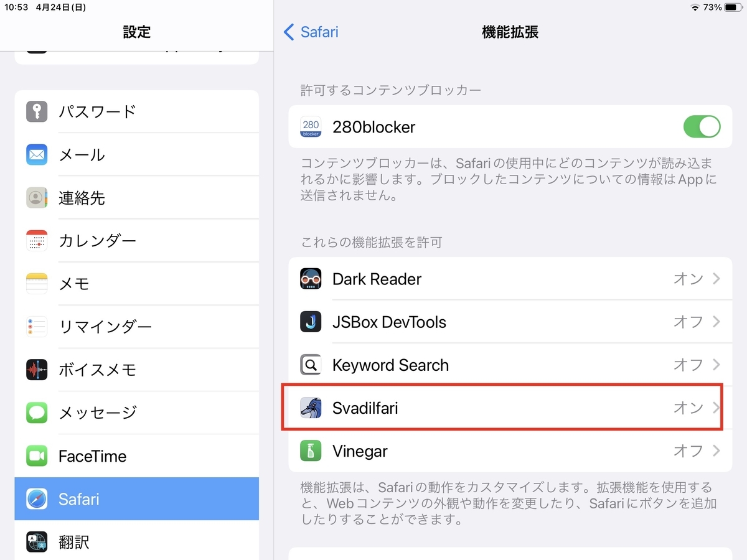Tap the 10:53 clock in status bar
747x560 pixels.
pyautogui.click(x=16, y=7)
